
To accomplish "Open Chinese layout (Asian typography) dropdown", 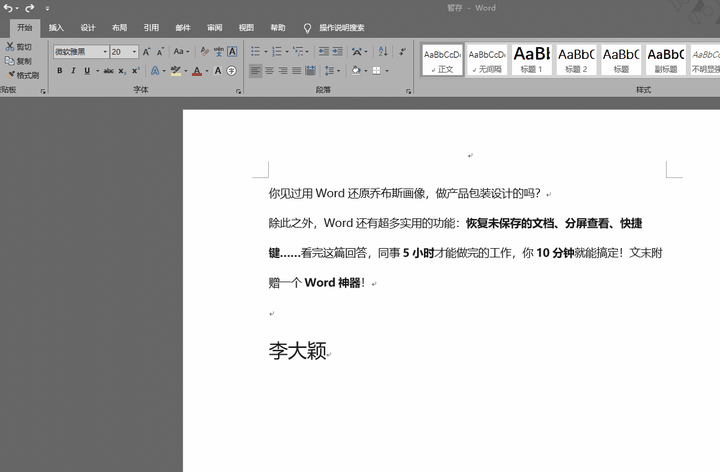I will pyautogui.click(x=359, y=51).
